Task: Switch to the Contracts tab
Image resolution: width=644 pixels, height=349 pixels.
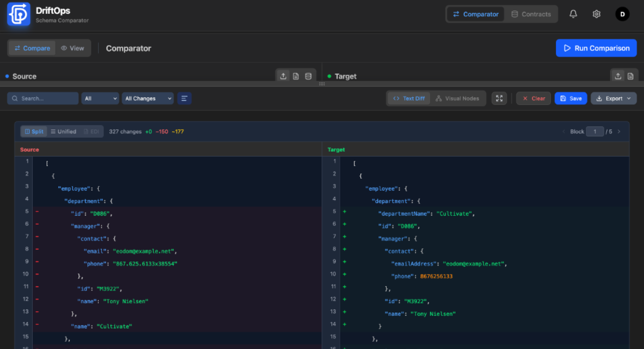Action: 531,14
